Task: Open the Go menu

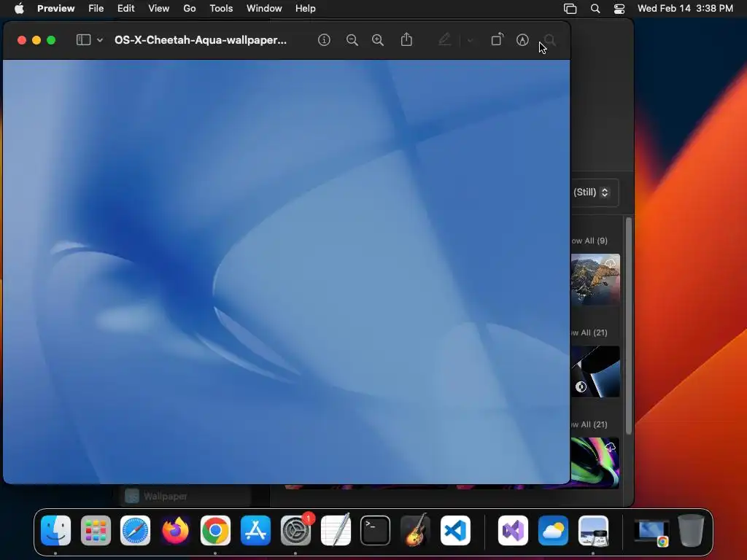Action: click(190, 9)
